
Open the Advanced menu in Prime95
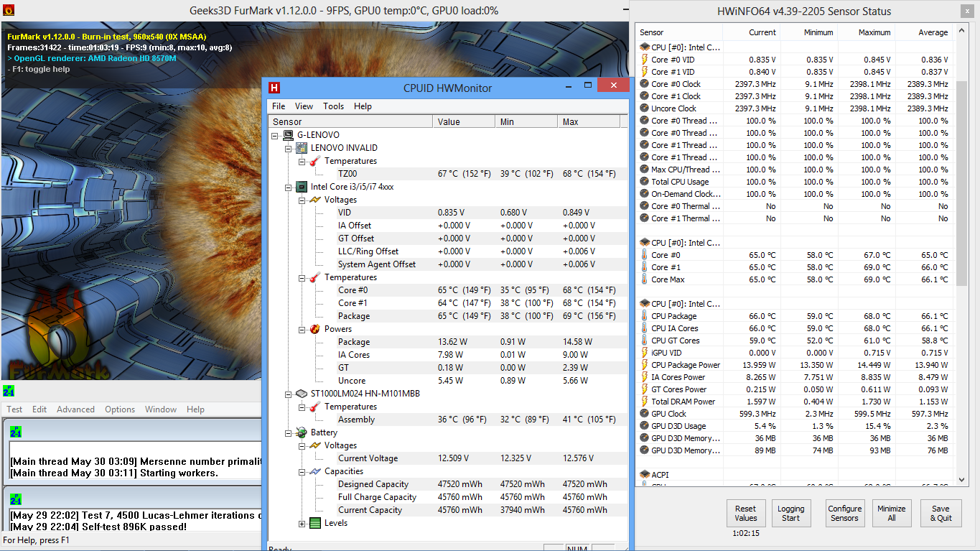coord(75,409)
